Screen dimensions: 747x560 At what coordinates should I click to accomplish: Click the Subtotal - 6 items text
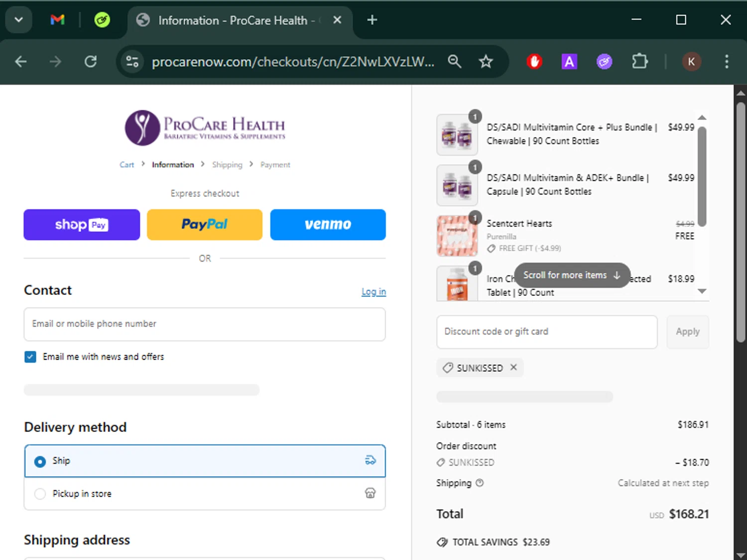click(x=471, y=425)
